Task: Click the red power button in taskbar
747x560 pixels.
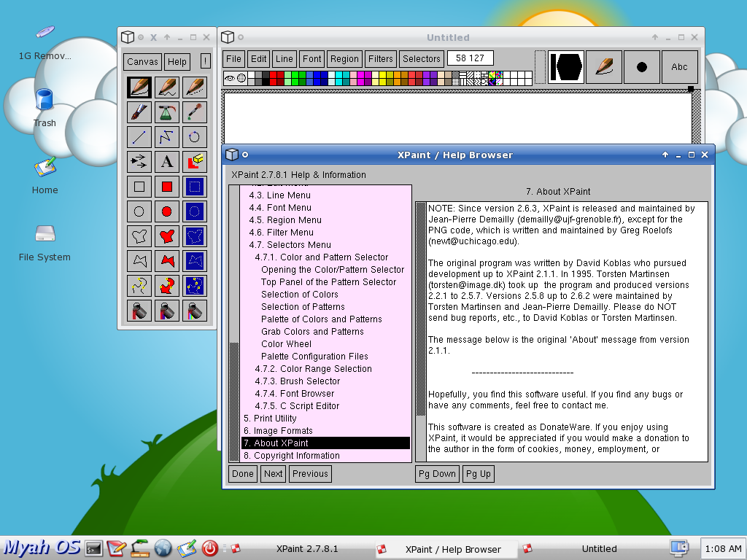Action: click(x=209, y=548)
